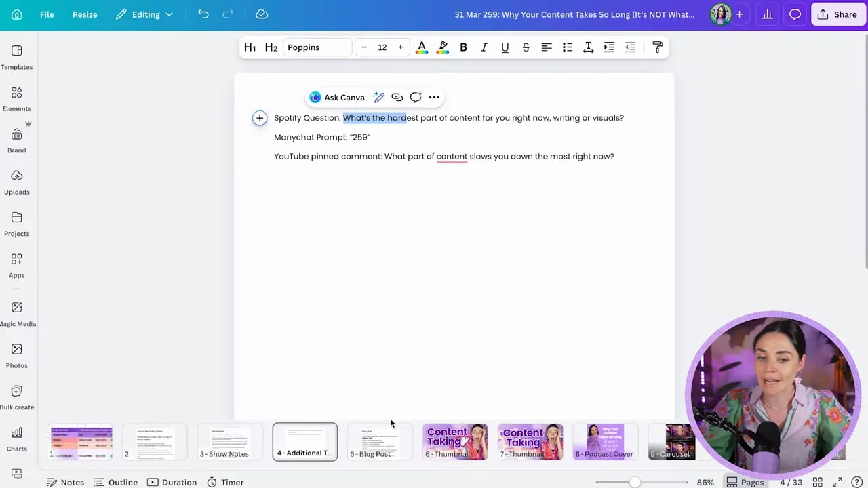Toggle bulleted list

tap(568, 47)
